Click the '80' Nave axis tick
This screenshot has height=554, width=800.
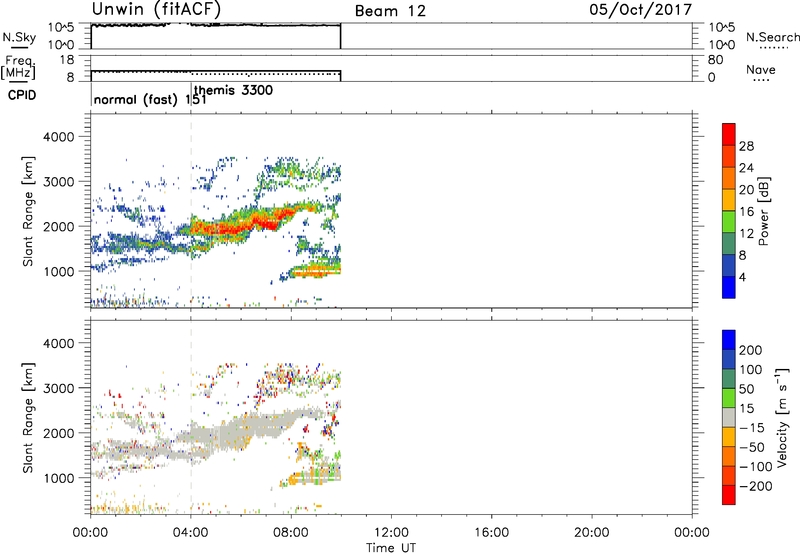pyautogui.click(x=715, y=60)
